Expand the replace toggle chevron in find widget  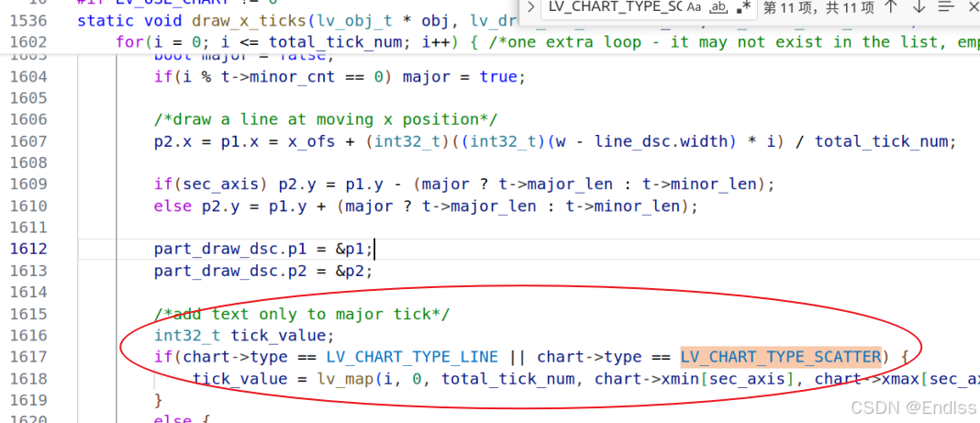[x=530, y=6]
